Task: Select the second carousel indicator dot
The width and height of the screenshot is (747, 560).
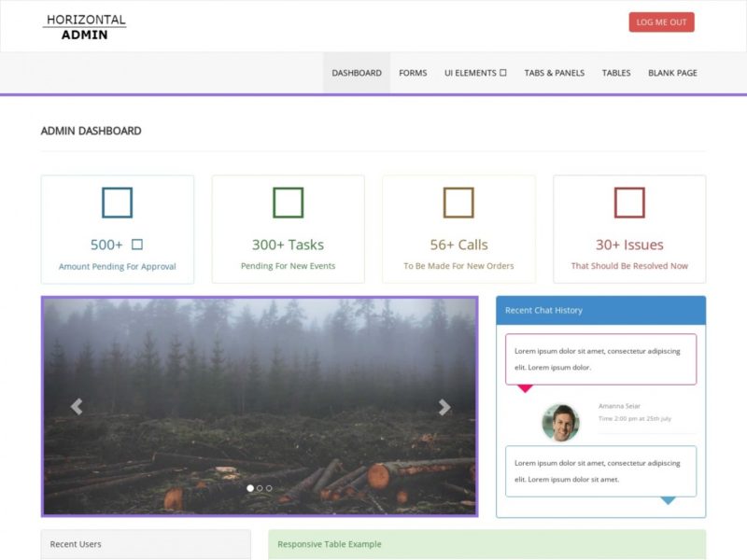Action: (x=260, y=487)
